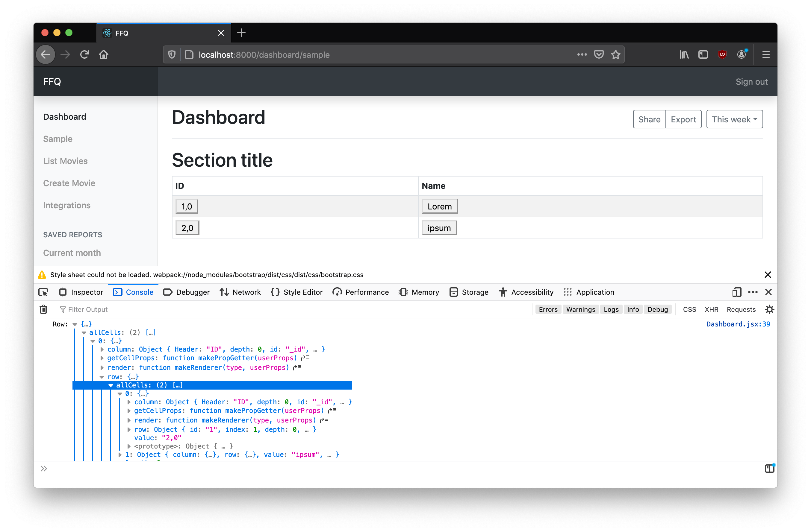Open page actions three-dot menu in address bar
The height and width of the screenshot is (532, 811).
coord(582,54)
